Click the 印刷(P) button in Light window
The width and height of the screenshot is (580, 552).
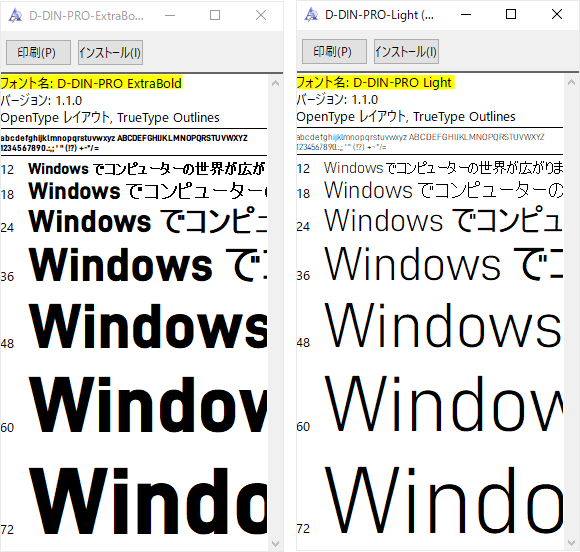[x=334, y=51]
